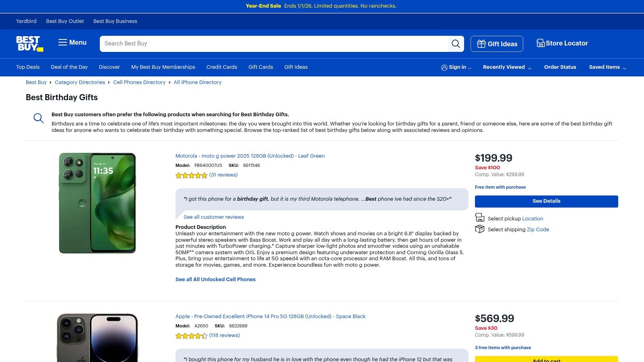Screen dimensions: 644x362
Task: Open See all customer reviews link
Action: pos(214,217)
